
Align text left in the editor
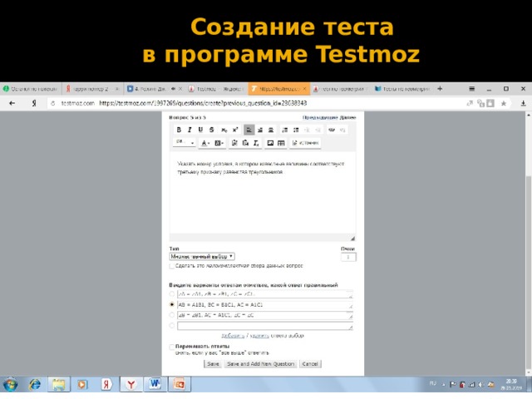click(x=249, y=130)
